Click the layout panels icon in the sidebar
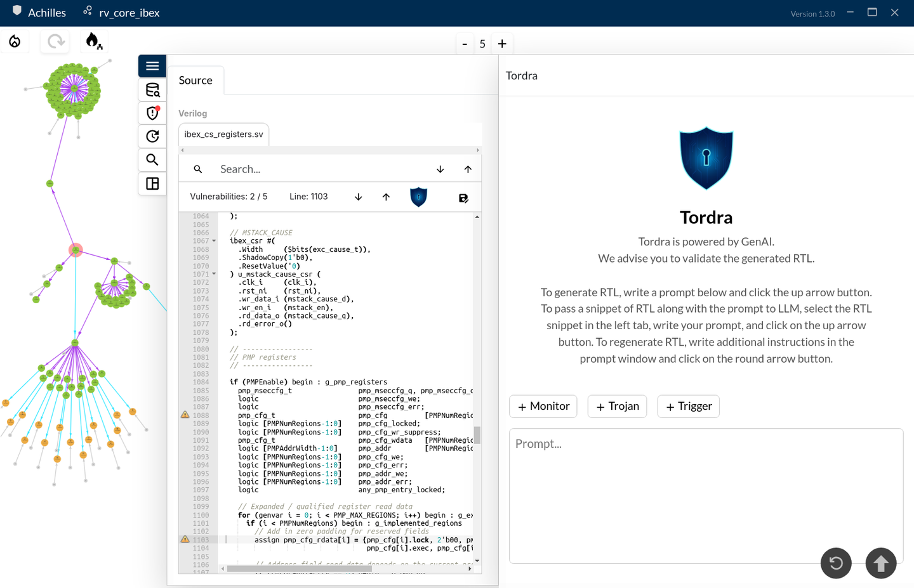Viewport: 914px width, 588px height. 152,183
